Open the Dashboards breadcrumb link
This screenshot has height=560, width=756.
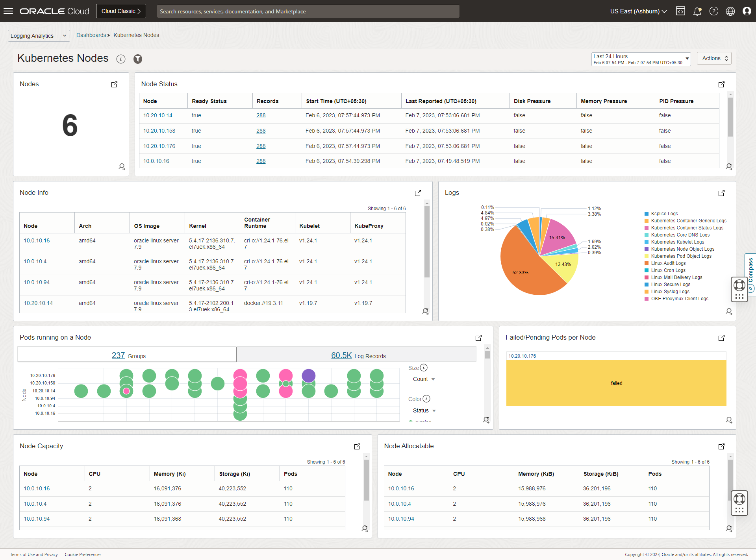point(91,35)
